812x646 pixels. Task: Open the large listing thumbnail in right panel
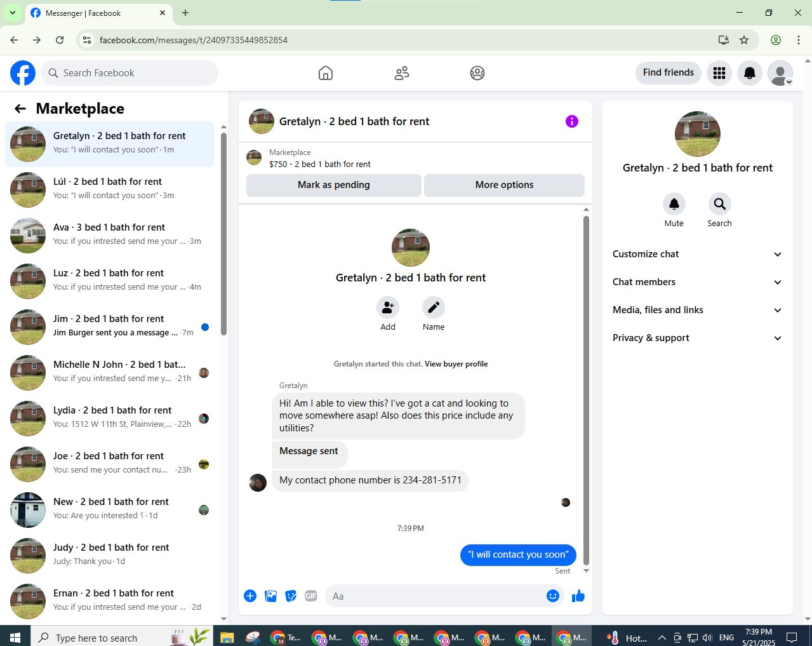click(698, 134)
